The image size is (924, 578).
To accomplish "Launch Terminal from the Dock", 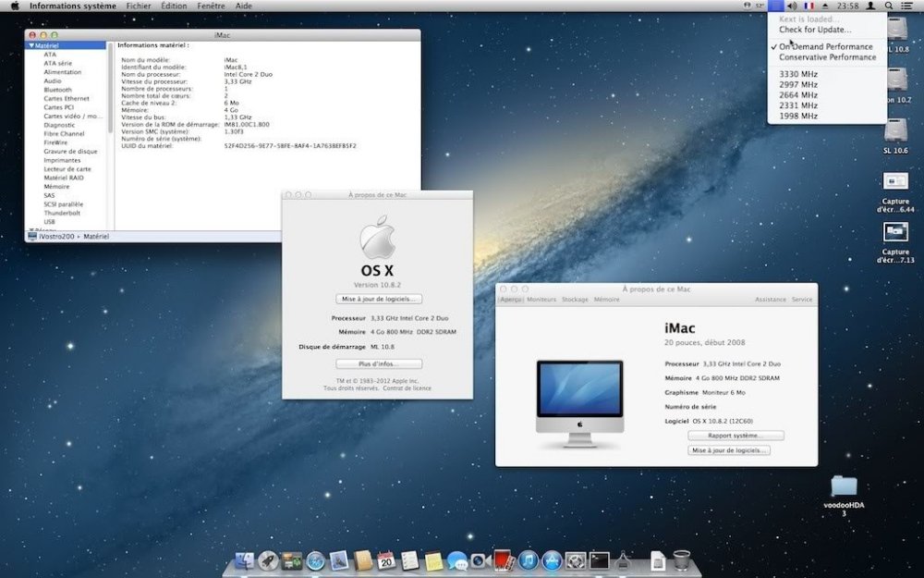I will pos(600,560).
